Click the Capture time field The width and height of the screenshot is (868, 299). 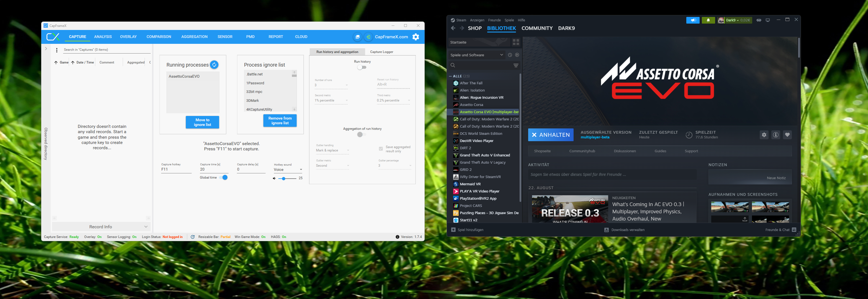coord(214,170)
